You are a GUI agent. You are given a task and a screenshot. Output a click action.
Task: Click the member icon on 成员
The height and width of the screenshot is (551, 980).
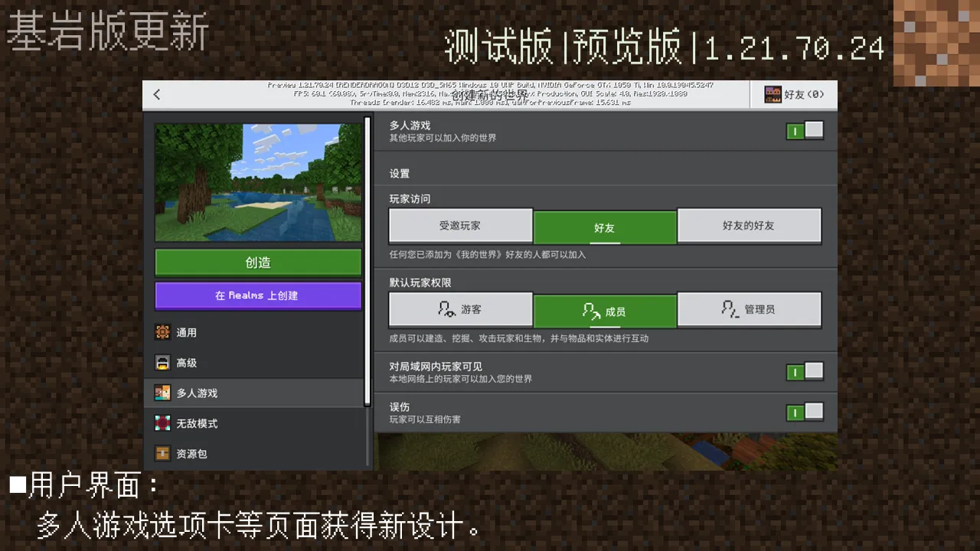(591, 311)
